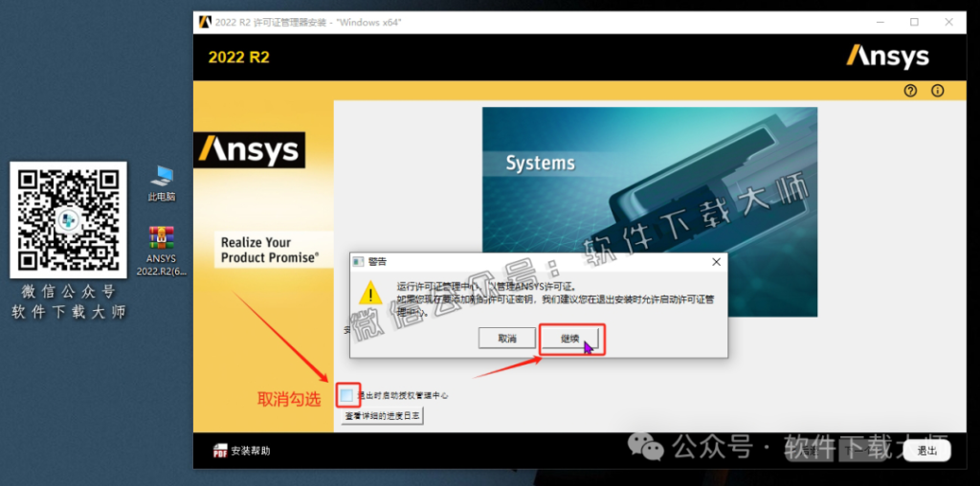Open 查看详细的进度日志 button
980x486 pixels.
pos(383,416)
